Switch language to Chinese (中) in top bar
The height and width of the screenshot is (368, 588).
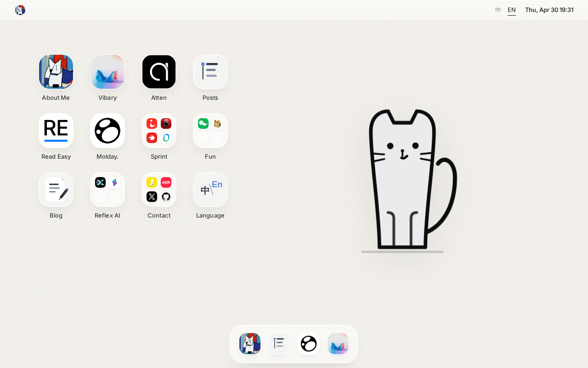(498, 10)
